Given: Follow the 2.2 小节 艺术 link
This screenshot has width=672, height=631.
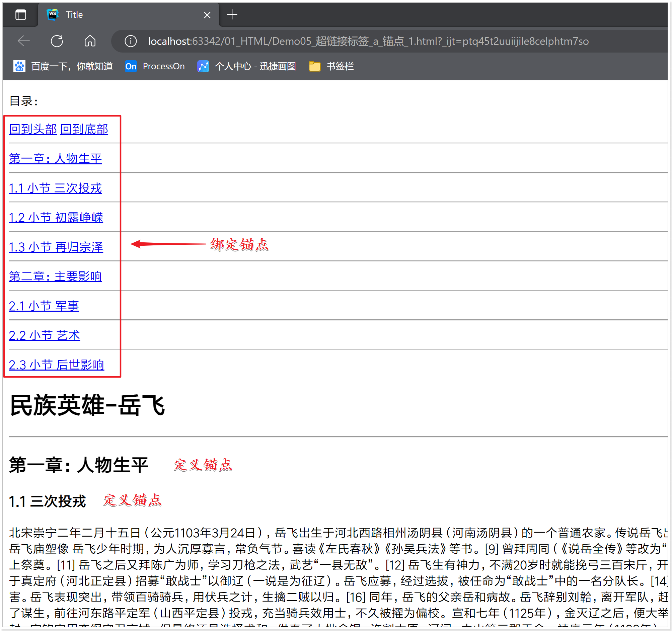Looking at the screenshot, I should pyautogui.click(x=44, y=335).
